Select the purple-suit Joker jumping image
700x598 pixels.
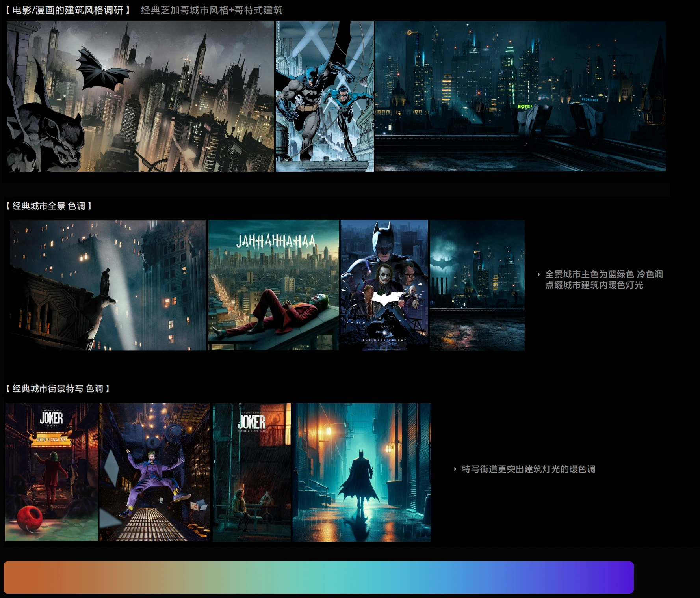tap(155, 472)
